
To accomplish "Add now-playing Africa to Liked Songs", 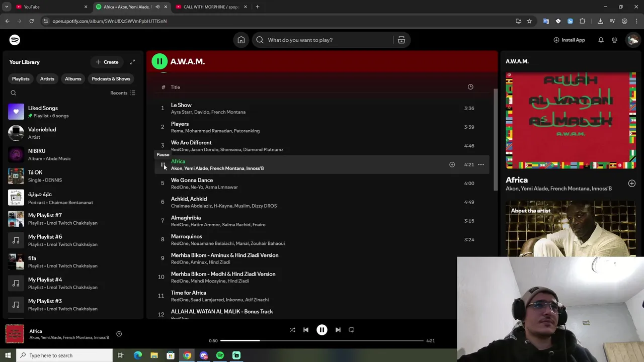I will click(x=119, y=334).
